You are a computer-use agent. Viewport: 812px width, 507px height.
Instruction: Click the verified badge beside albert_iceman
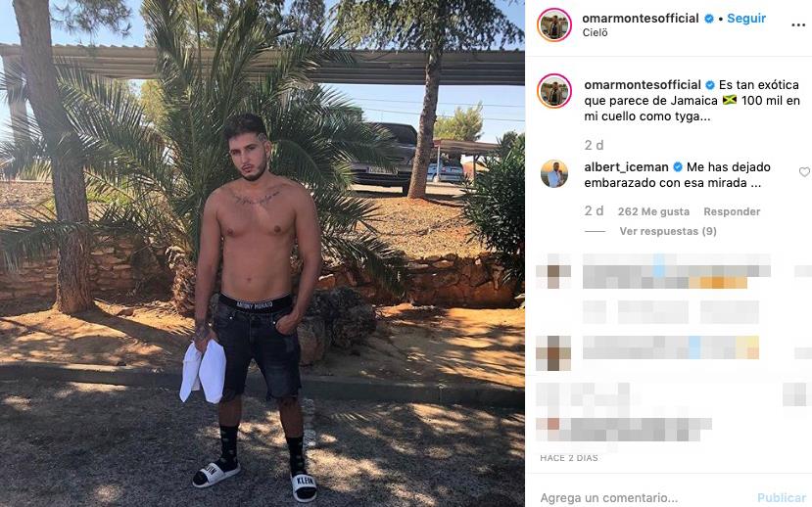coord(678,167)
